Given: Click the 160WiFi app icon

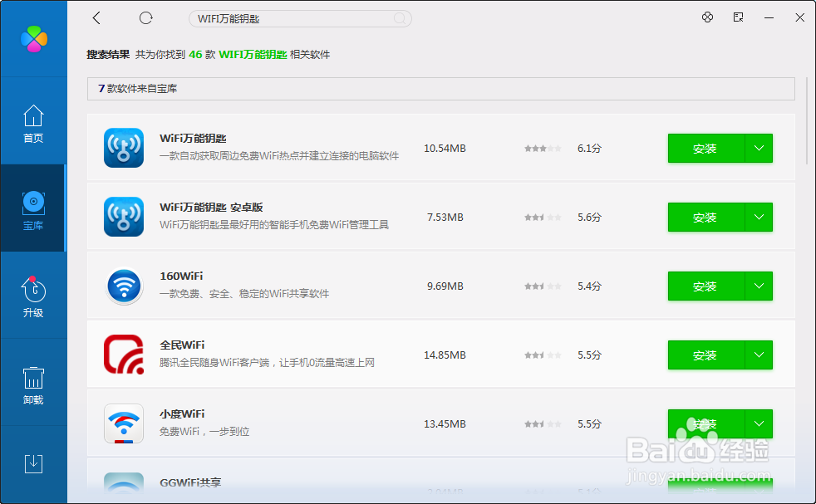Looking at the screenshot, I should point(124,286).
